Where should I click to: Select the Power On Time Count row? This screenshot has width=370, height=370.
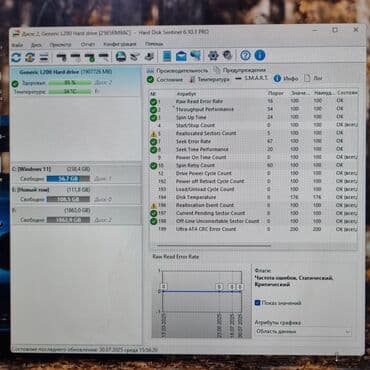click(x=253, y=157)
